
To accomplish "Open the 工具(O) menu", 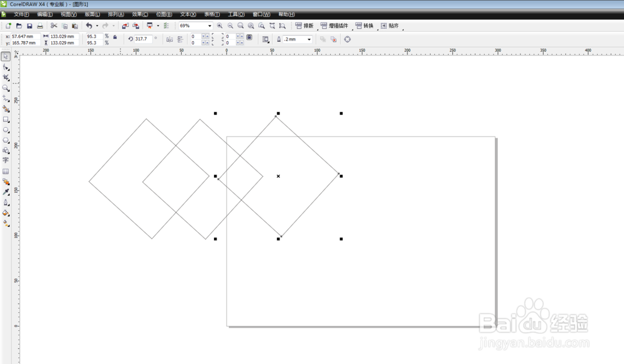I will 236,14.
